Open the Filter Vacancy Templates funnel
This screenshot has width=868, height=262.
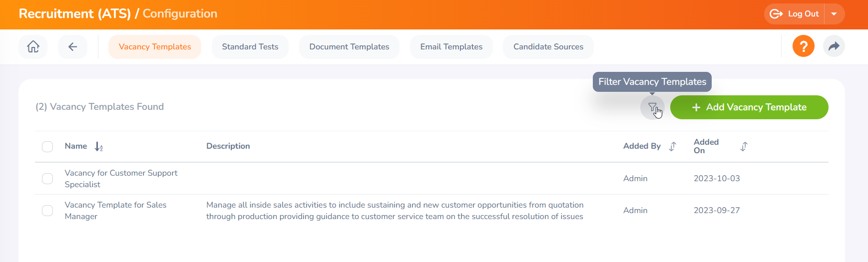(652, 107)
